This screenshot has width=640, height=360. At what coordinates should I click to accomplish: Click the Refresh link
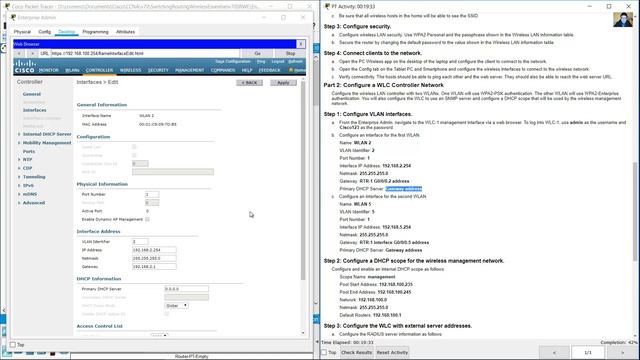[296, 62]
